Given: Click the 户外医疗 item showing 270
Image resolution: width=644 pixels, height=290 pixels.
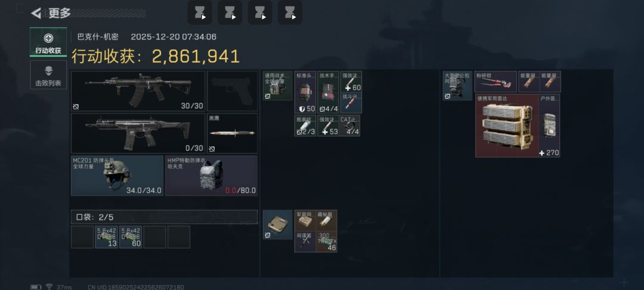Looking at the screenshot, I should tap(549, 126).
